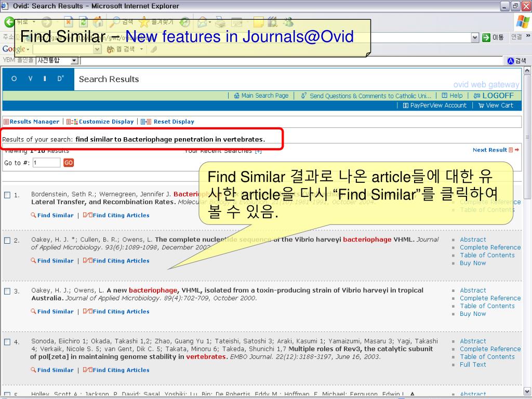Open Table of Contents for result 4
532x399 pixels.
487,357
